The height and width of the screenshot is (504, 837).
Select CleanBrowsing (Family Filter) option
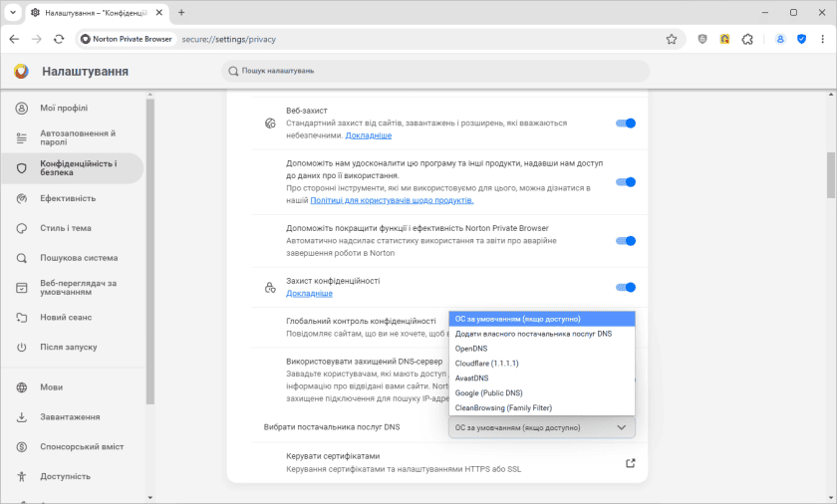pos(542,408)
